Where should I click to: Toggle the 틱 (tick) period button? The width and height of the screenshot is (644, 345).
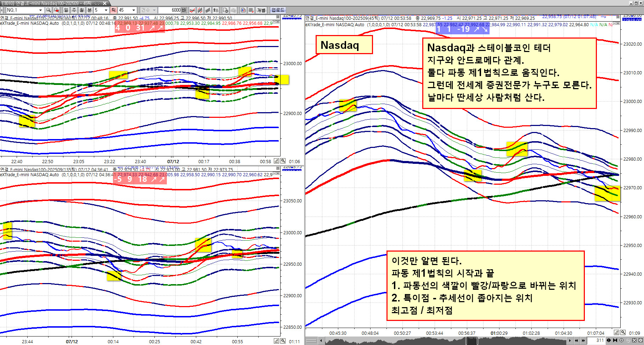pos(113,10)
